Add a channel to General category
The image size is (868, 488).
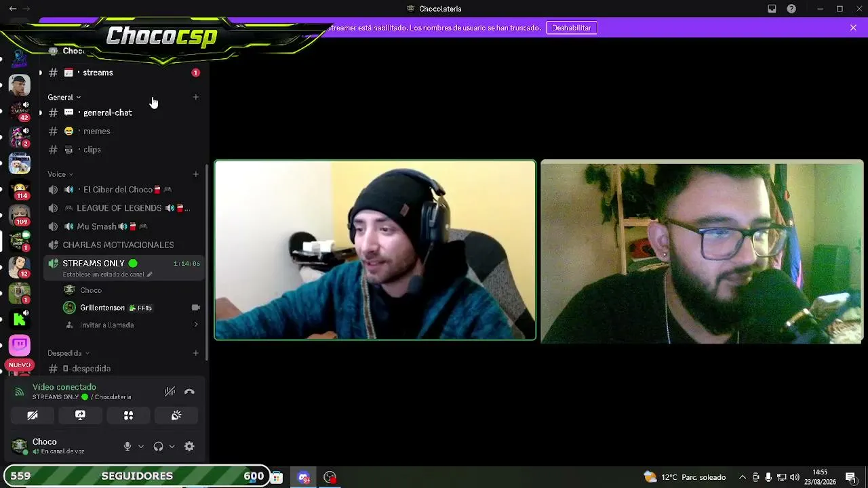[x=196, y=97]
